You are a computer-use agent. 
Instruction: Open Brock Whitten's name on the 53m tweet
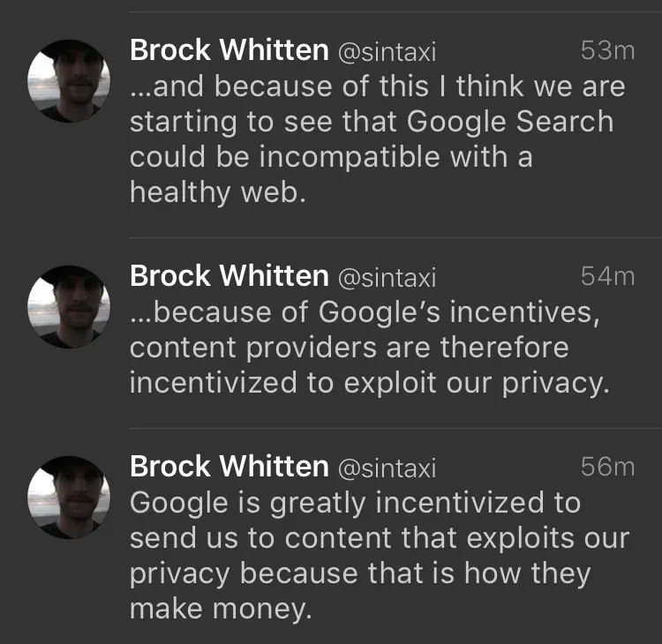229,50
